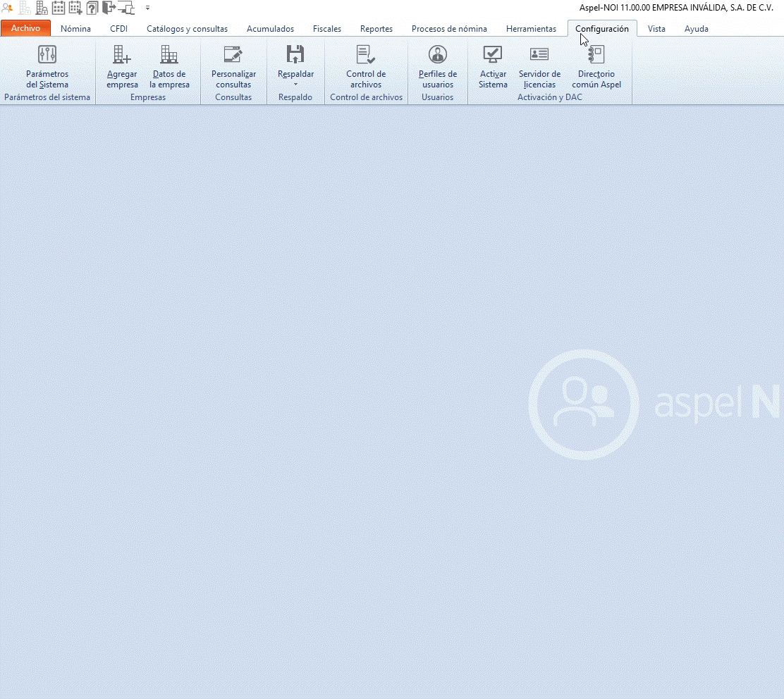Open the help question mark icon
This screenshot has height=699, width=784.
[x=92, y=8]
